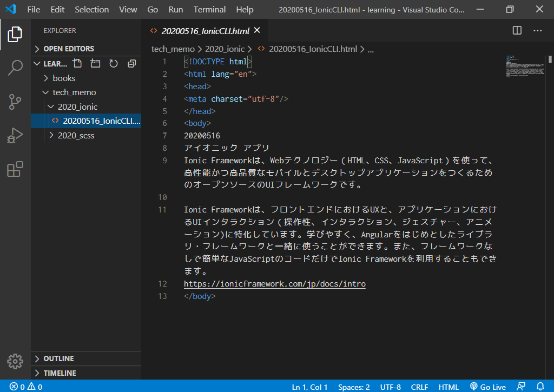
Task: Expand the Open Editors section
Action: (86, 49)
